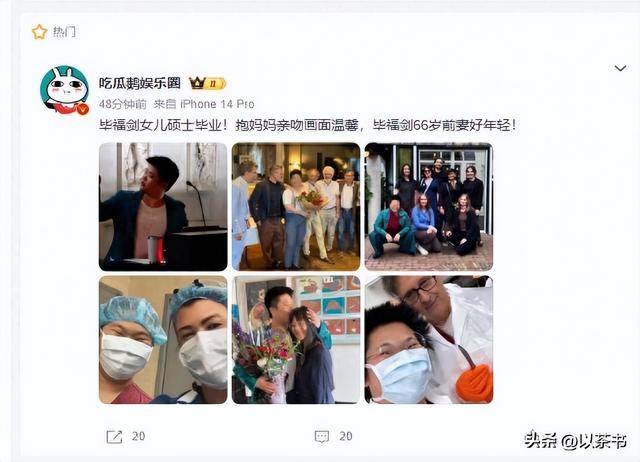Open the selfie with blue surgical caps

tap(163, 340)
